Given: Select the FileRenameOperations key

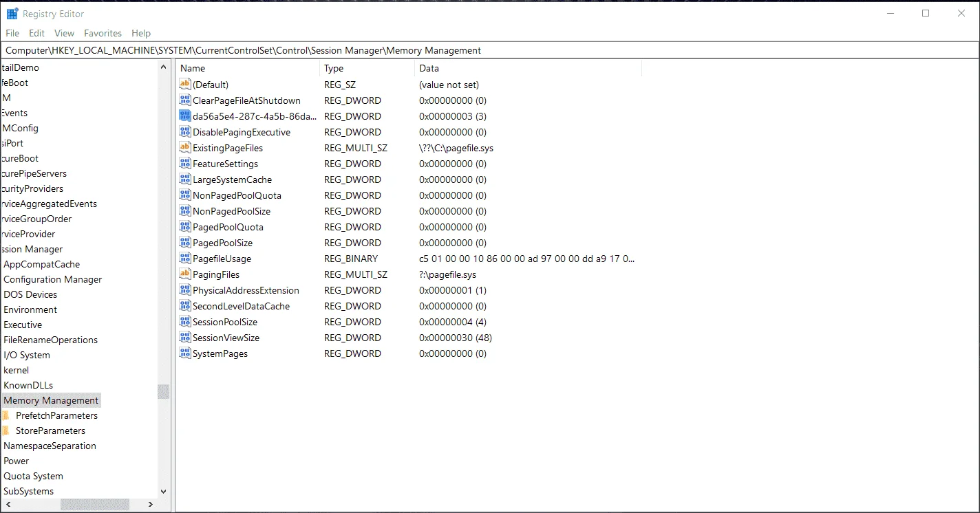Looking at the screenshot, I should click(x=50, y=340).
